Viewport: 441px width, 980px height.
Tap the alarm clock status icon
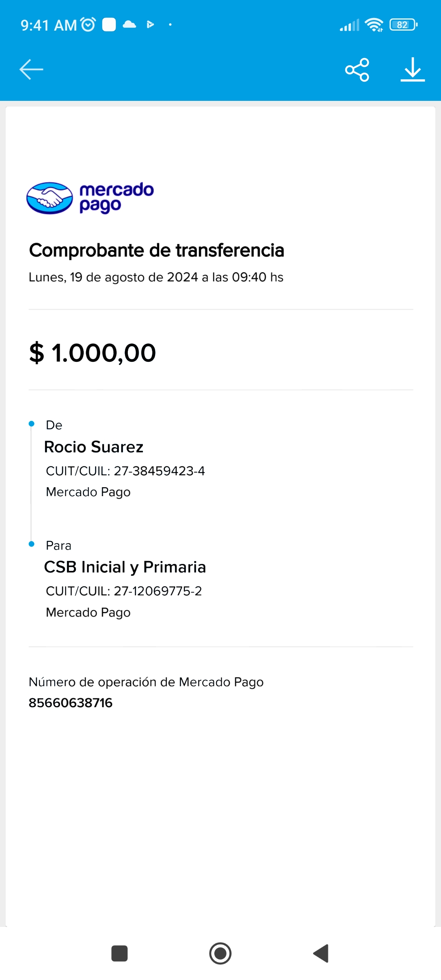tap(88, 25)
